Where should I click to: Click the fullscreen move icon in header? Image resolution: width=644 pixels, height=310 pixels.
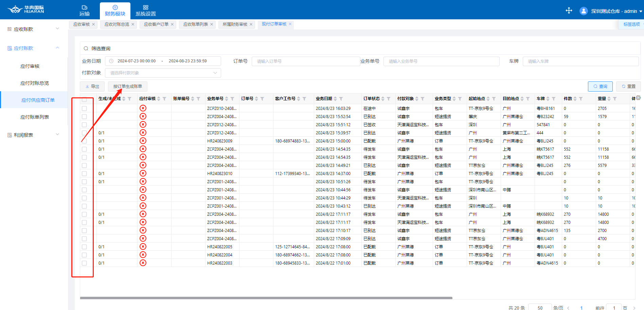[x=569, y=11]
